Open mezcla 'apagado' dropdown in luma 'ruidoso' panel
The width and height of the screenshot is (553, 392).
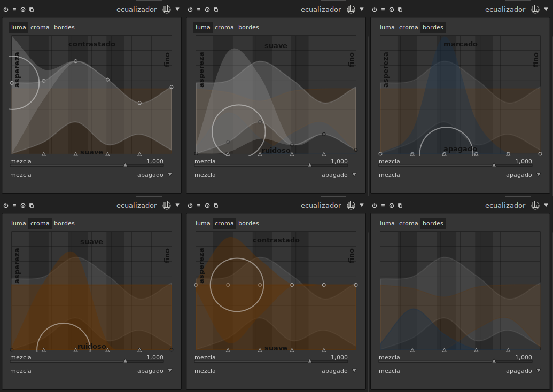pyautogui.click(x=276, y=175)
